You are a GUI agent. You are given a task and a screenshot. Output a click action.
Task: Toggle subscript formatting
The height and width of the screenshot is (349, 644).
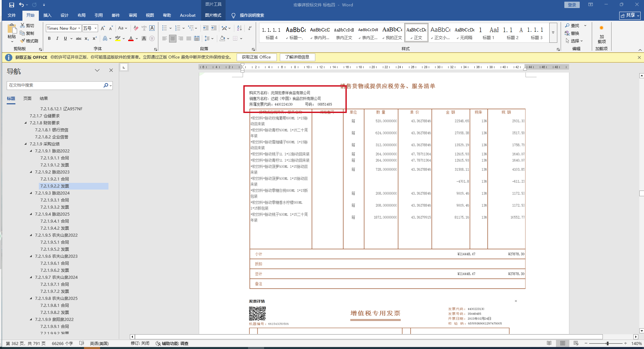point(87,38)
